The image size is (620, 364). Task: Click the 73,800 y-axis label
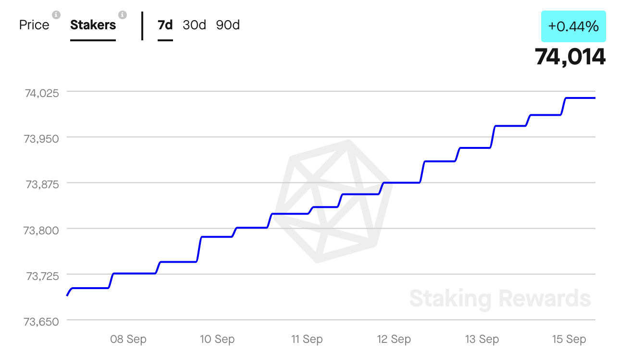(x=42, y=231)
